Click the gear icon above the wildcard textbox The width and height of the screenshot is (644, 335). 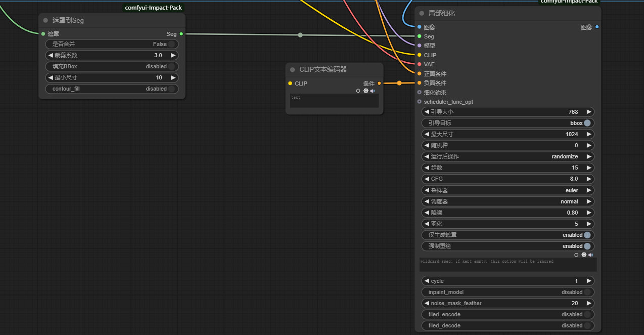coord(583,255)
